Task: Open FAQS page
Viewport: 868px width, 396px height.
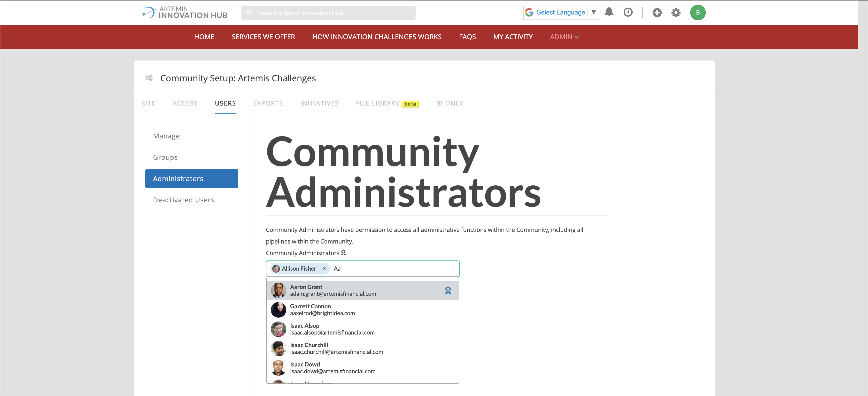Action: [x=467, y=37]
